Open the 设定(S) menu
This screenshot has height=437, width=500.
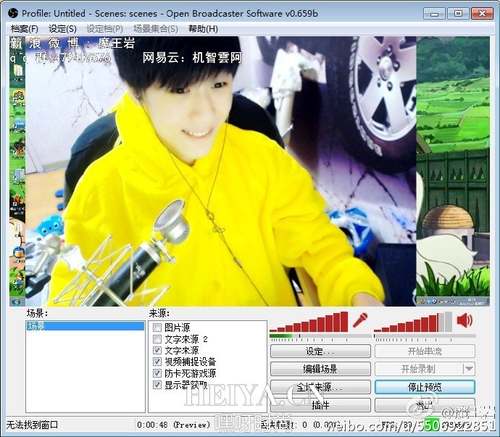click(x=63, y=29)
